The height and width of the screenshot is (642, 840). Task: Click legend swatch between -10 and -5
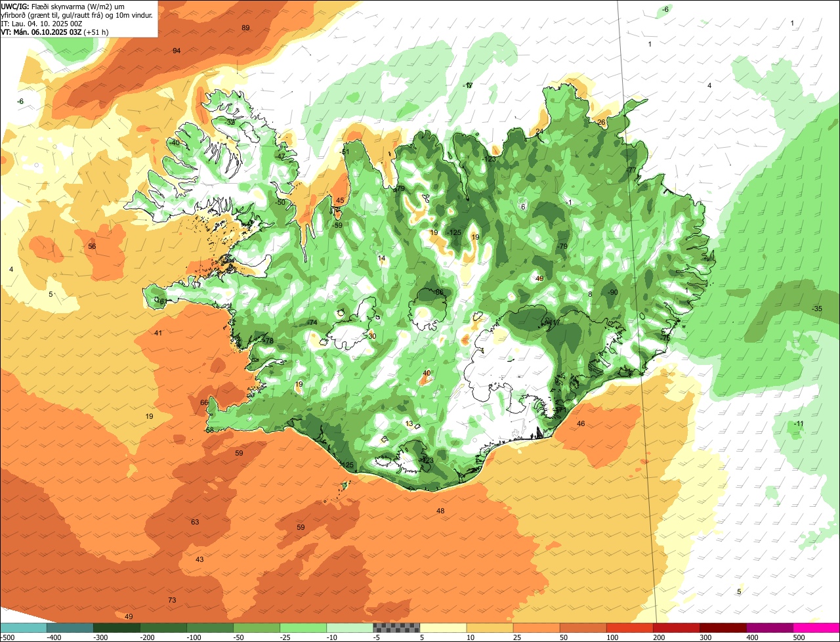(349, 628)
